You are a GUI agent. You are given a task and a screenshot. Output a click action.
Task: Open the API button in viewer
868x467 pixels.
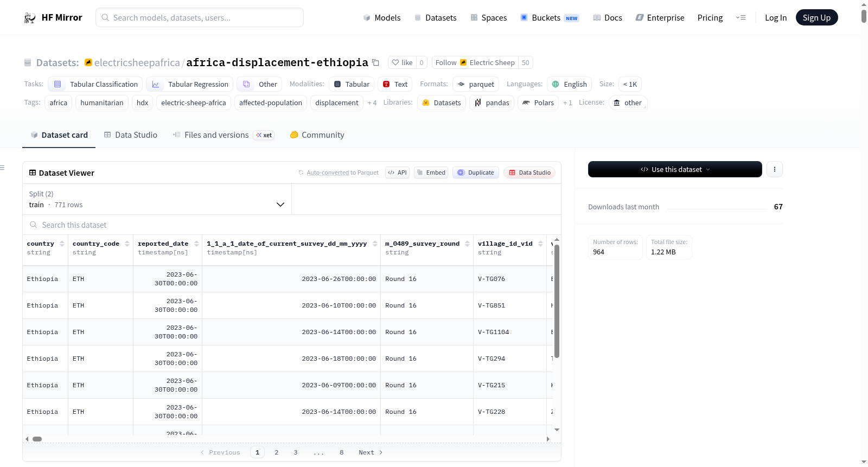click(x=397, y=172)
